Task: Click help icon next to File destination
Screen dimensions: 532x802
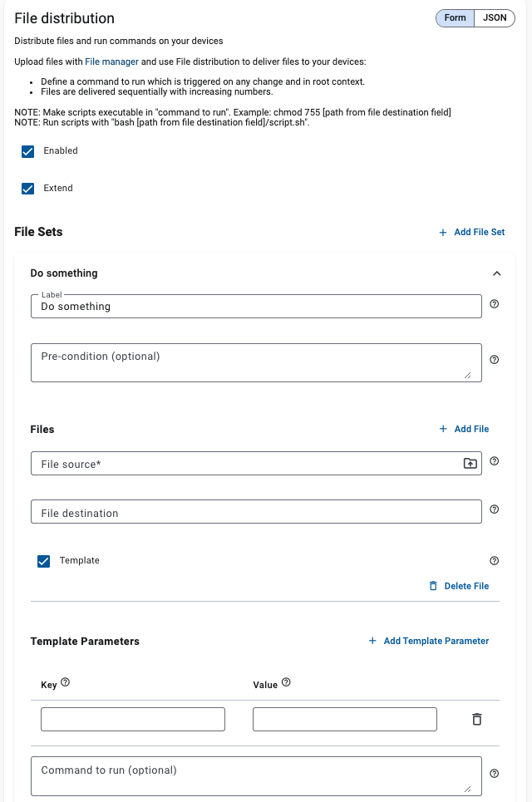Action: point(495,509)
